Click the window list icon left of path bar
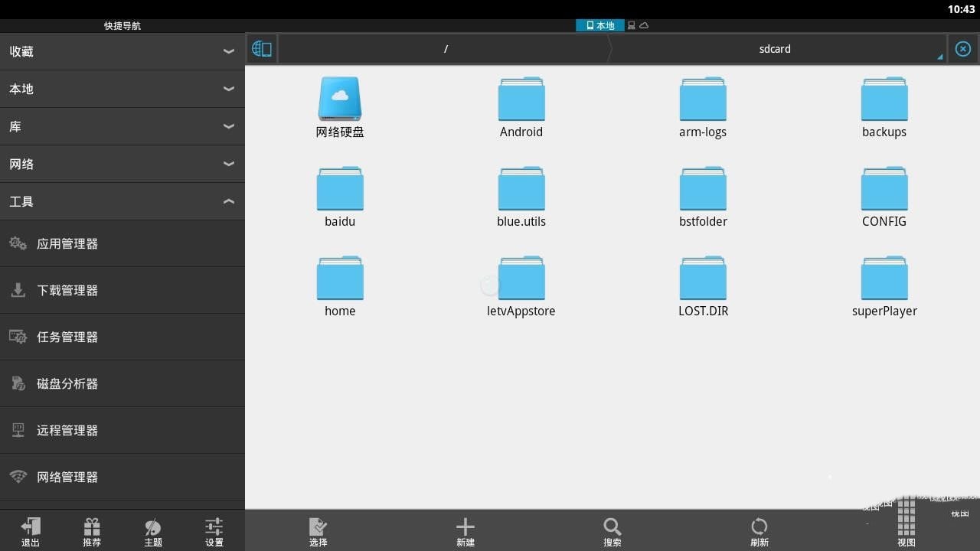Viewport: 980px width, 551px height. point(262,49)
